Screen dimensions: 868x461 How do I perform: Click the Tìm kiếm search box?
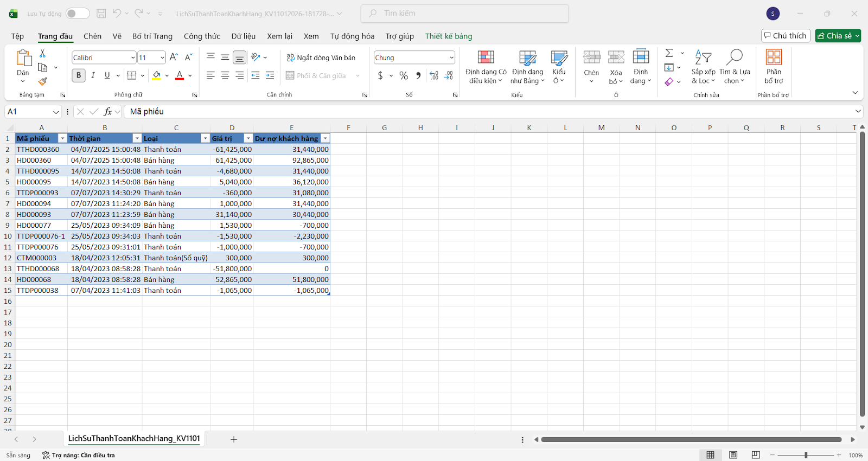(x=464, y=14)
